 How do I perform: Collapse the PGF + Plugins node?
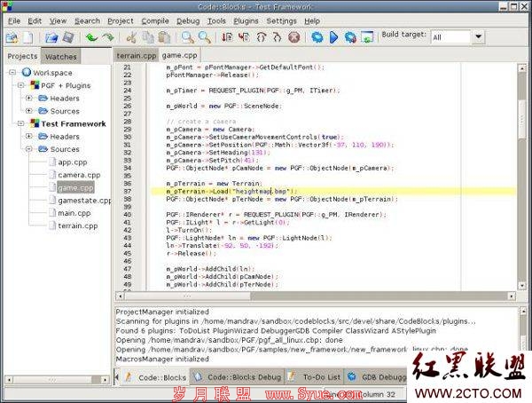click(x=20, y=85)
